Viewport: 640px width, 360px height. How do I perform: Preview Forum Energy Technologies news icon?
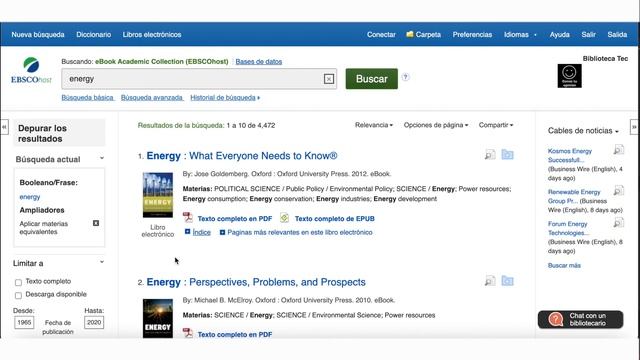pyautogui.click(x=618, y=223)
